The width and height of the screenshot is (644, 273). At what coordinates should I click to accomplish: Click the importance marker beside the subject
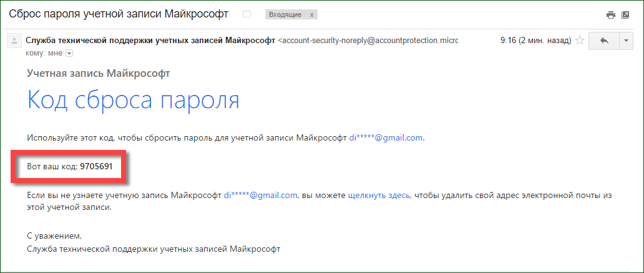click(246, 14)
